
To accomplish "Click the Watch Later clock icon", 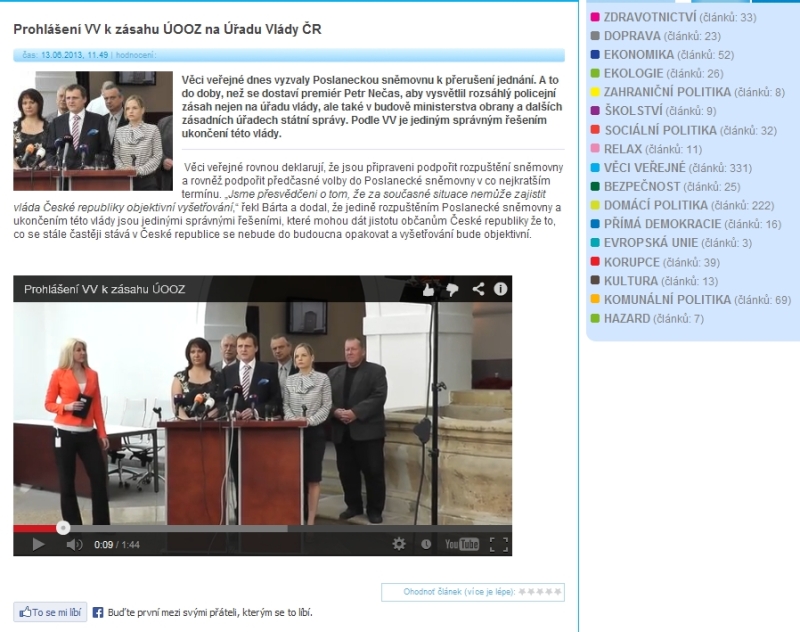I will point(426,544).
